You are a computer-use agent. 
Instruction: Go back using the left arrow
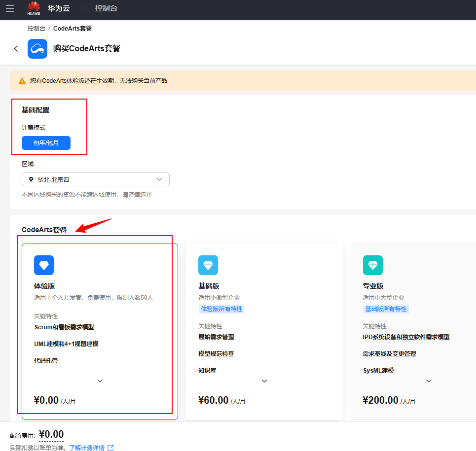(16, 48)
